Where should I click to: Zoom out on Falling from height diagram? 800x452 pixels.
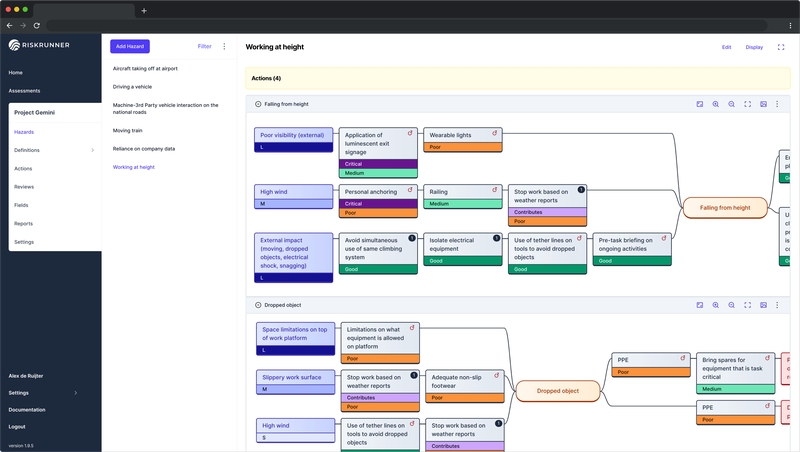tap(731, 104)
